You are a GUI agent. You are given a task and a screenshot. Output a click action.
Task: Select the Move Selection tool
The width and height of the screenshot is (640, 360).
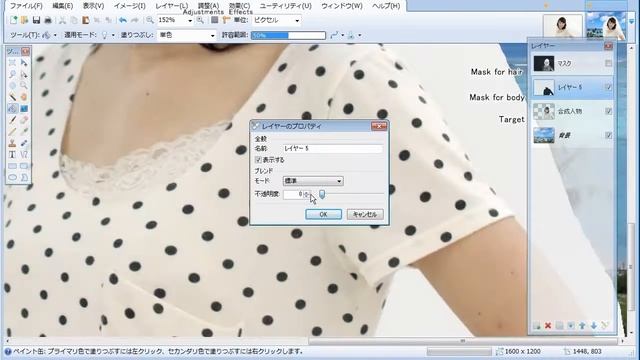(24, 74)
